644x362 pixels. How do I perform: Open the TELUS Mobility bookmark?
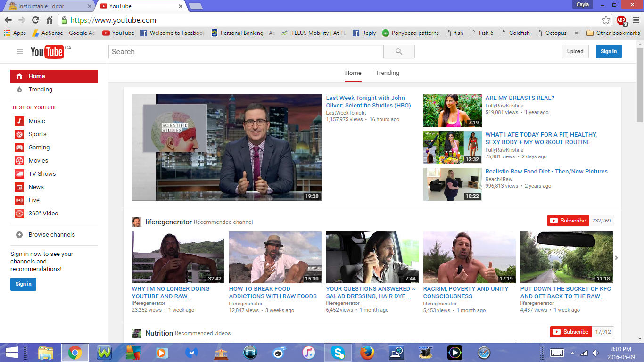click(314, 33)
